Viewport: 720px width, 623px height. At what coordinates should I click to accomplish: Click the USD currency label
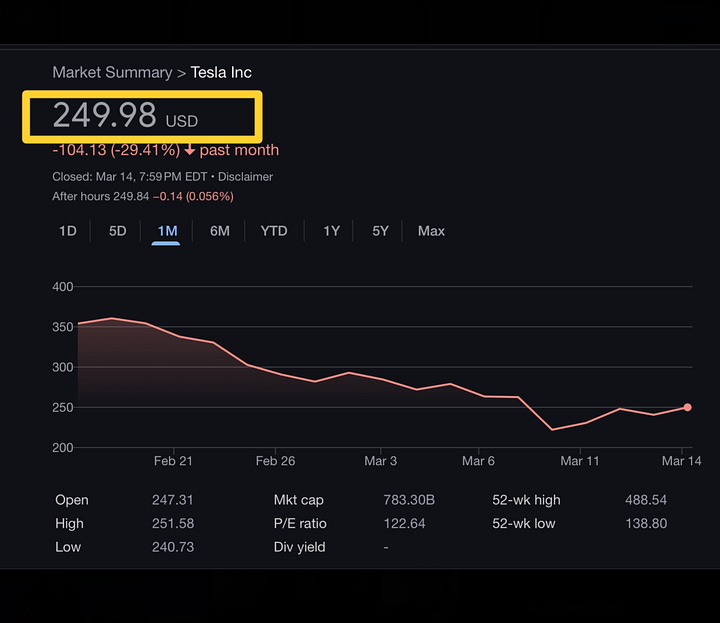point(182,121)
